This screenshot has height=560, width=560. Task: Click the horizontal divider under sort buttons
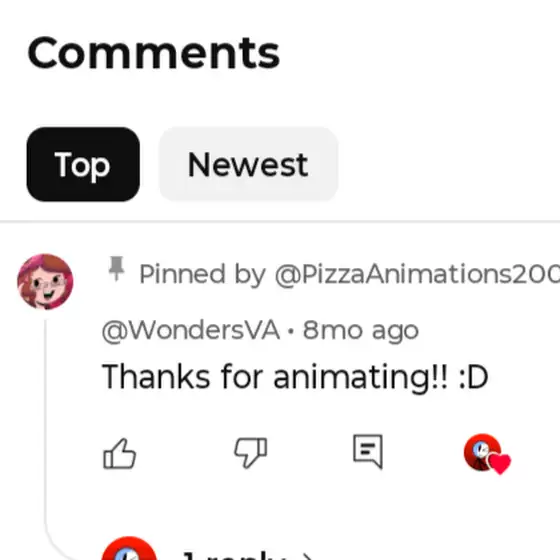point(280,221)
